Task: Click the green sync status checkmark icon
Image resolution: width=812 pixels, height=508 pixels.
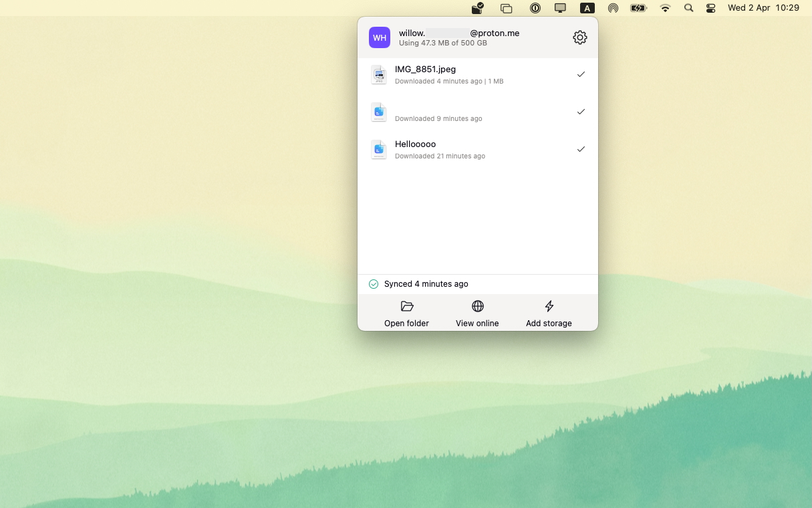Action: [374, 284]
